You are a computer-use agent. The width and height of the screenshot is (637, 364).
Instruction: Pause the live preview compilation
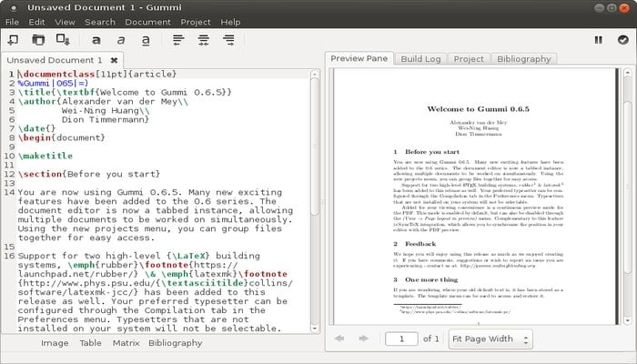click(599, 40)
